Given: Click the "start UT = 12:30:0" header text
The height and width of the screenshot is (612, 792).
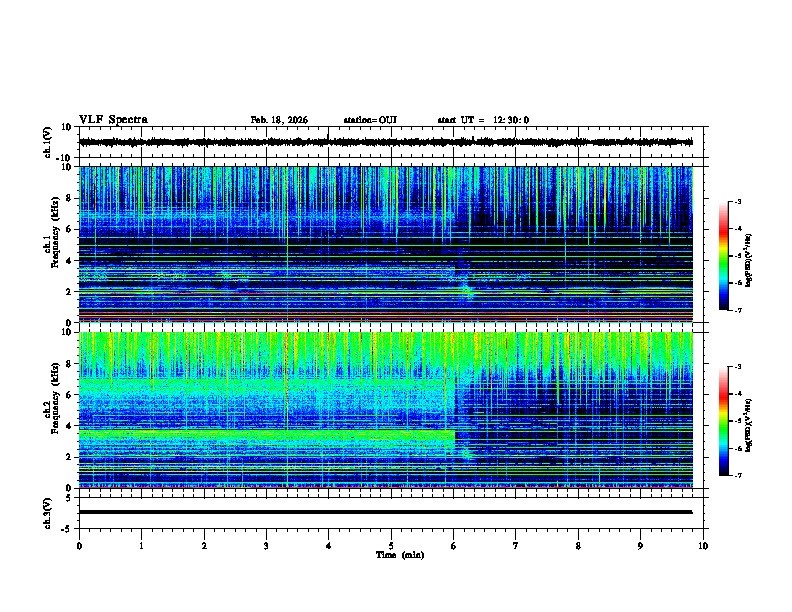Looking at the screenshot, I should click(483, 120).
